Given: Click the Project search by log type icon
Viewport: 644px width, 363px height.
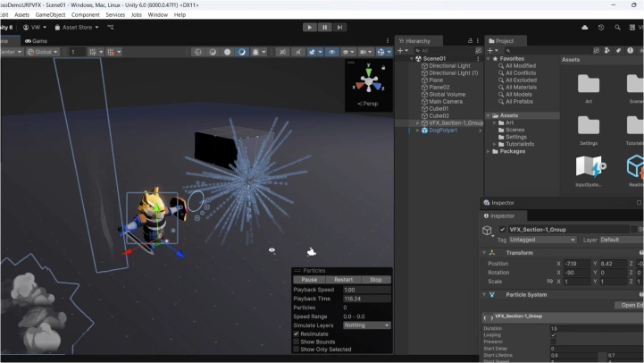Looking at the screenshot, I should click(630, 51).
